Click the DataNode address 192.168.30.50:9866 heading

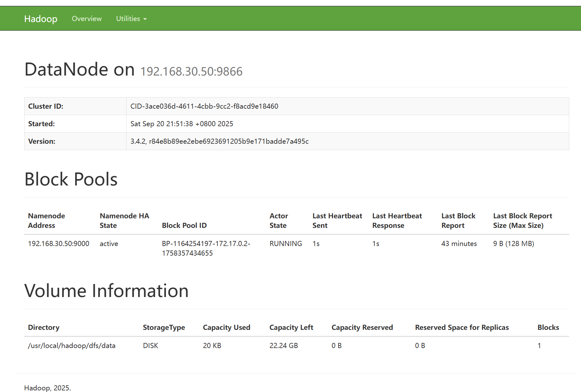[x=191, y=71]
